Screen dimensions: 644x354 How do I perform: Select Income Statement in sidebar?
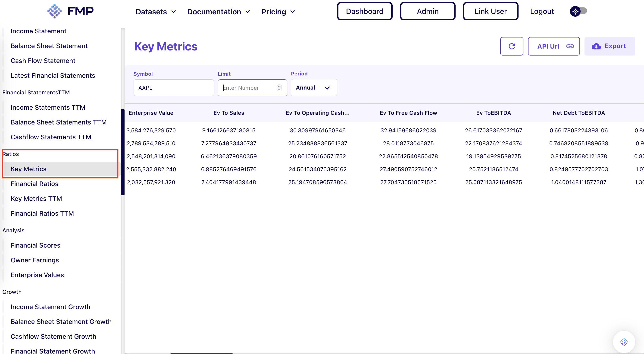[38, 31]
